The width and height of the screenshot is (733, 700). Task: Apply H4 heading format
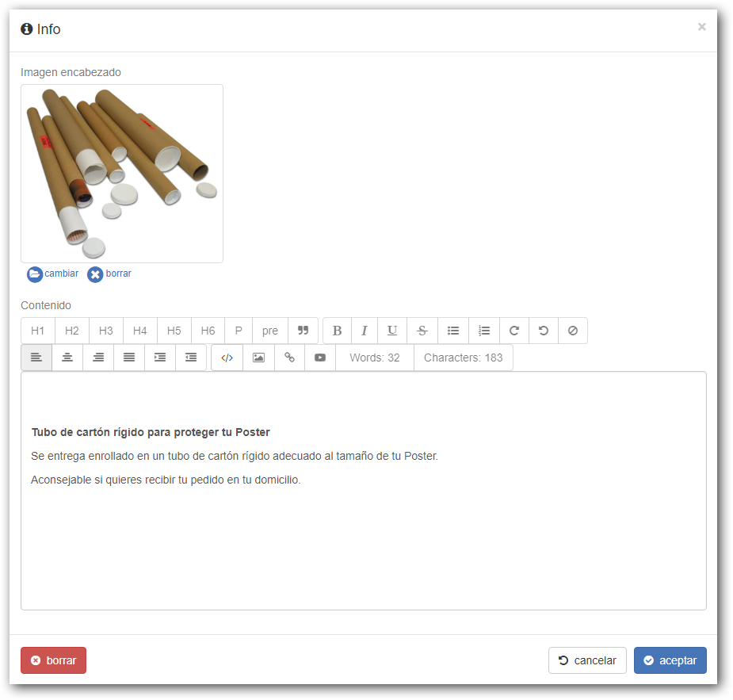pyautogui.click(x=140, y=331)
